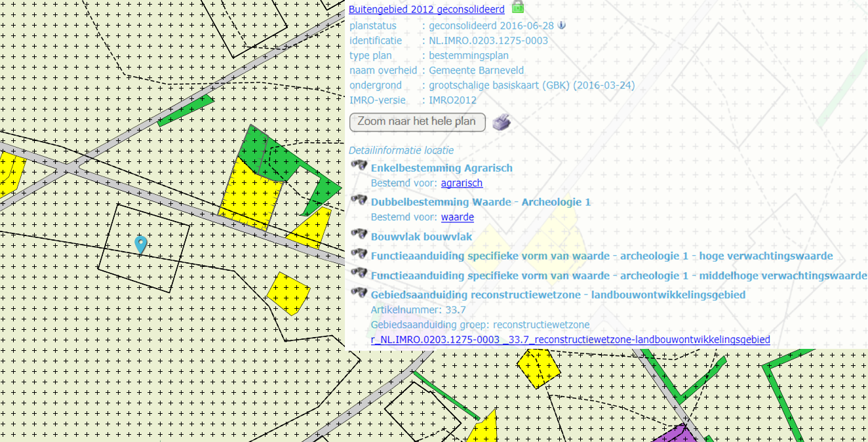Viewport: 868px width, 442px height.
Task: Select Functieaanduiding hoge verwachtingswaarde heading
Action: tap(602, 256)
